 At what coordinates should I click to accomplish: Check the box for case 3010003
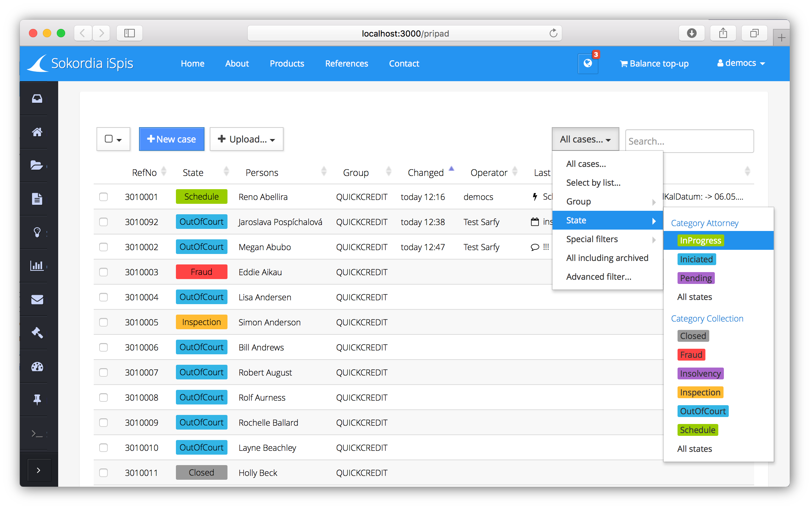click(103, 272)
